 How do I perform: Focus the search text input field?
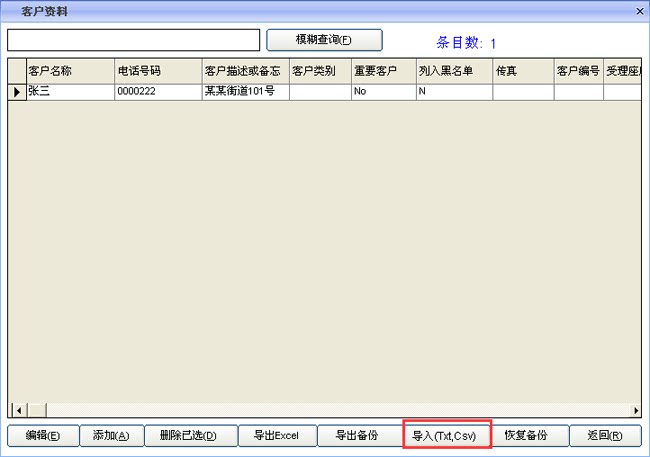(133, 40)
